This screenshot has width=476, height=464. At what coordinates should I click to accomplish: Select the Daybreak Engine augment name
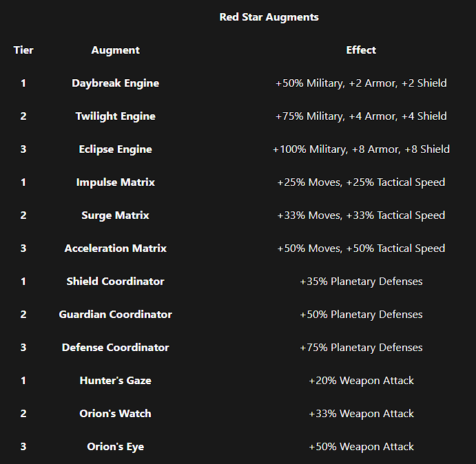[115, 83]
